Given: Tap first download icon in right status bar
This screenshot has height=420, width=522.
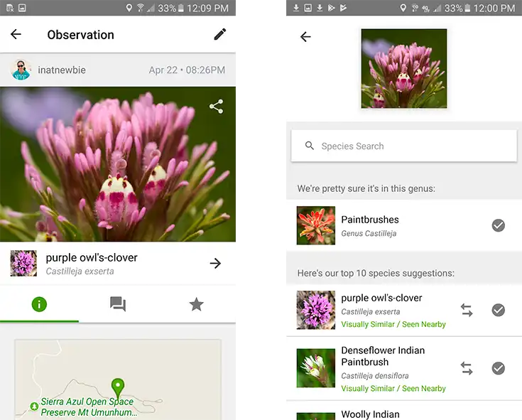Looking at the screenshot, I should (x=296, y=8).
